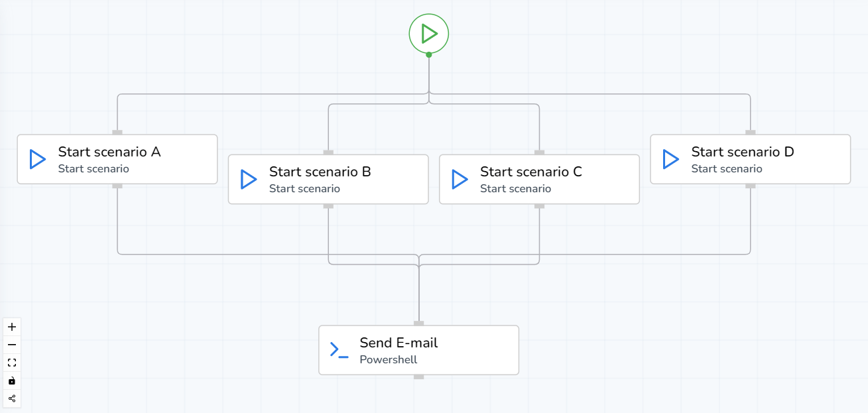Click the green start trigger icon
Image resolution: width=868 pixels, height=413 pixels.
point(429,32)
